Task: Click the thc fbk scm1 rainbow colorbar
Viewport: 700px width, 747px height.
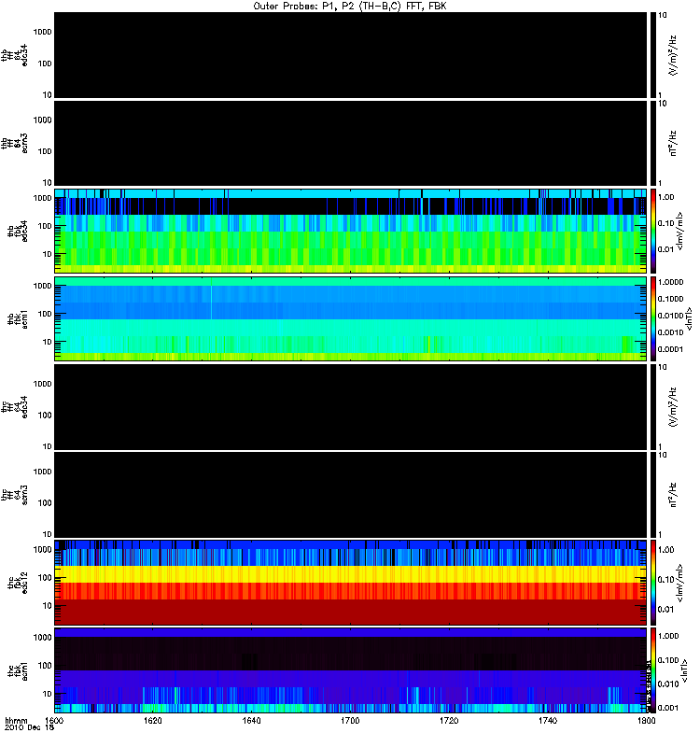Action: tap(653, 670)
